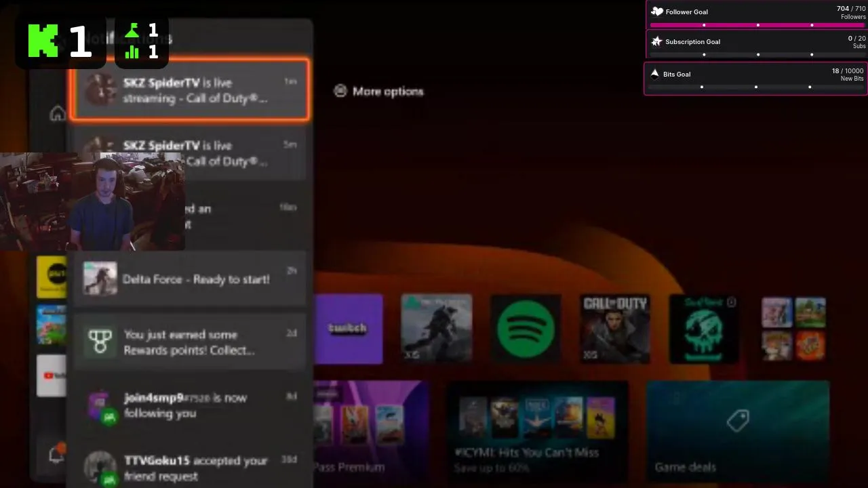Click the game tile below the yellow sidebar app

pos(52,325)
